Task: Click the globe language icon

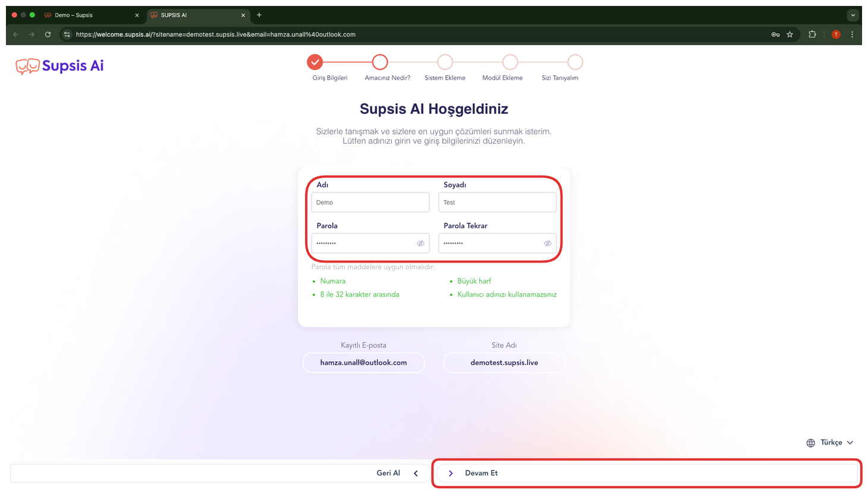Action: (811, 443)
